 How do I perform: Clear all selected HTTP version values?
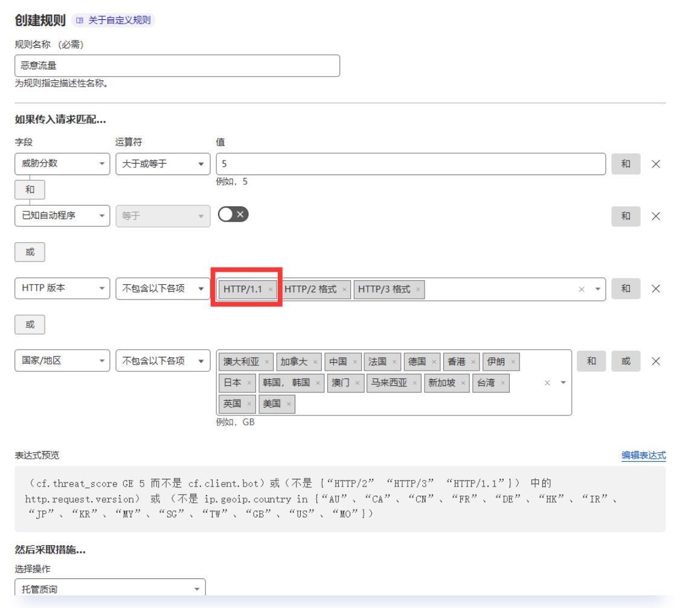point(581,289)
